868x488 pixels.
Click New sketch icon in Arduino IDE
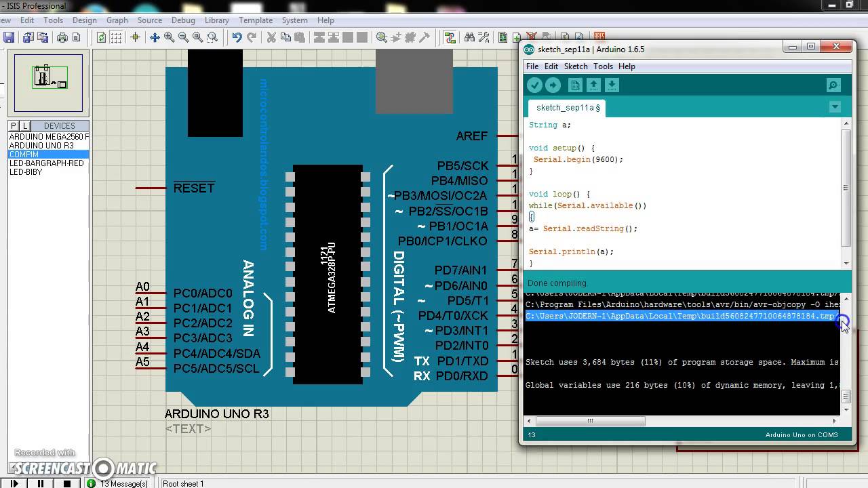pyautogui.click(x=575, y=85)
